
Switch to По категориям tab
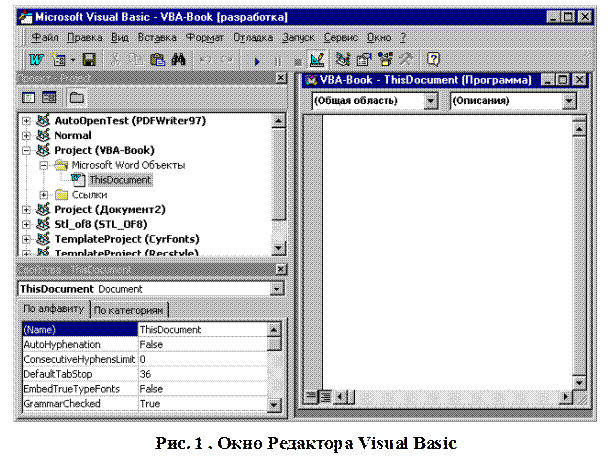[x=129, y=310]
